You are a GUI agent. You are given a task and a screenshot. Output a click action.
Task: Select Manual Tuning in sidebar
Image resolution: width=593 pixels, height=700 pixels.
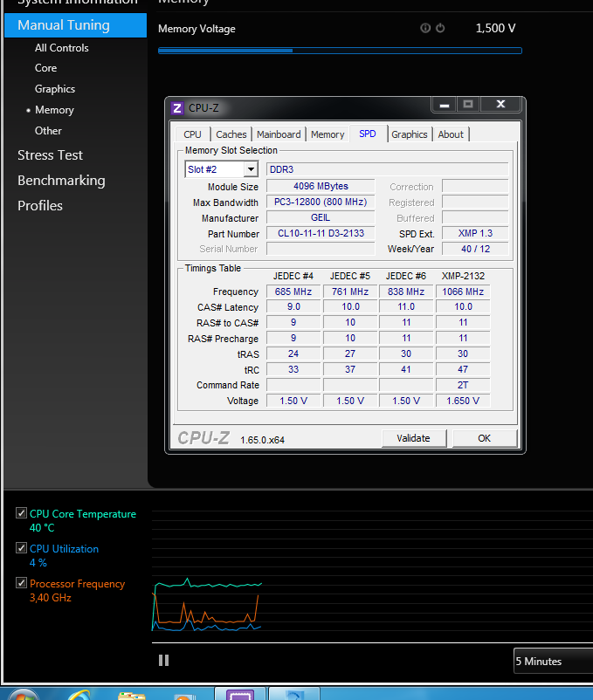pyautogui.click(x=75, y=25)
